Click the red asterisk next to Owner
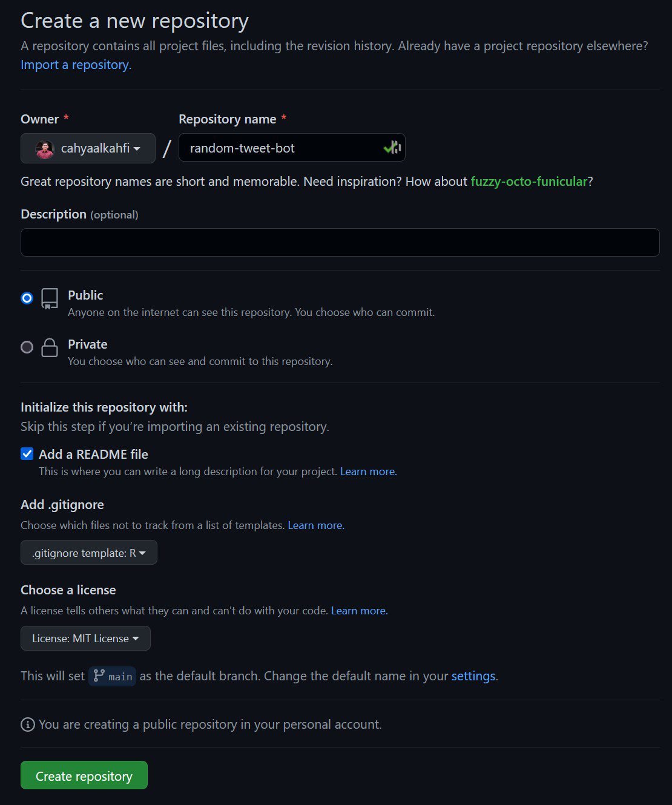Viewport: 672px width, 805px height. pos(66,118)
